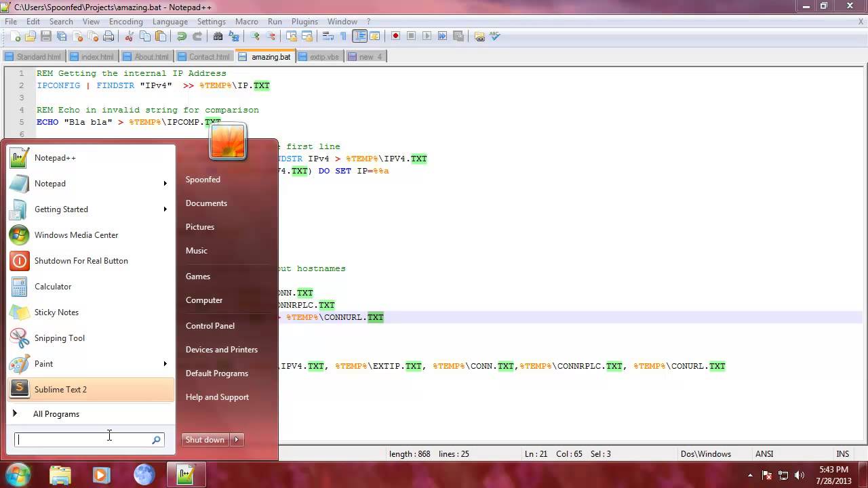The width and height of the screenshot is (868, 488).
Task: Open the Computer link
Action: 204,300
